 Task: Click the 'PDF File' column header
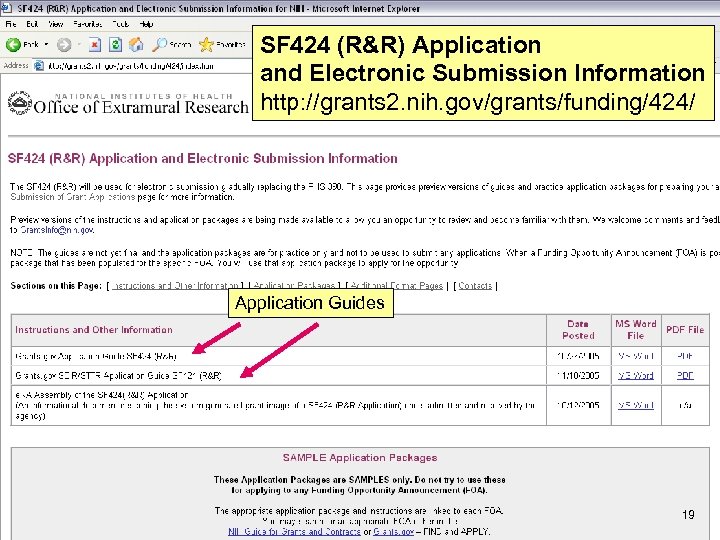pyautogui.click(x=685, y=330)
